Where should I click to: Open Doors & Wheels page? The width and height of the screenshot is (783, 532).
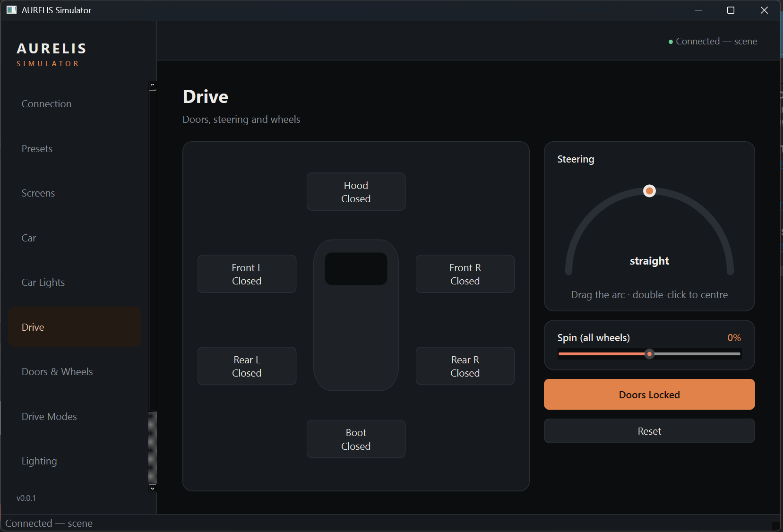(75, 372)
